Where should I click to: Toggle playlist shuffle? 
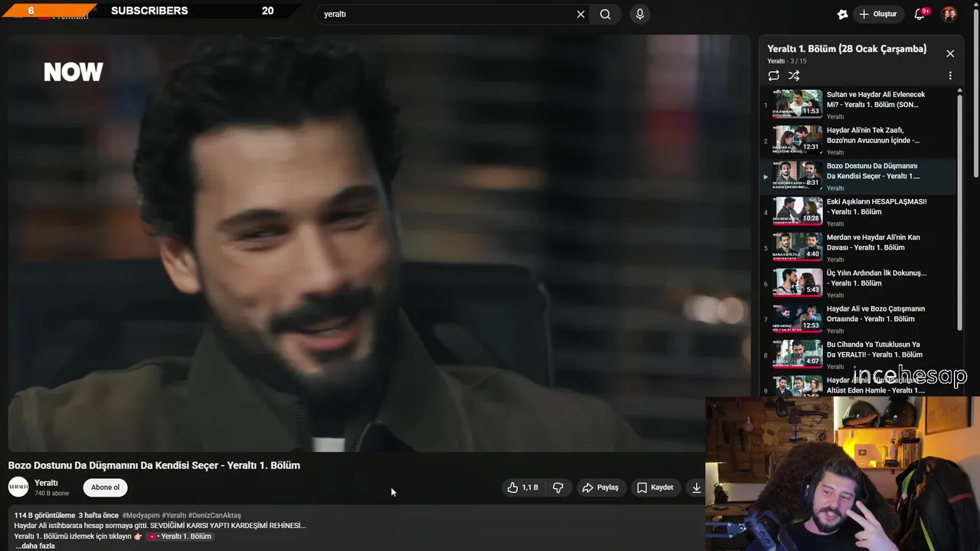[x=794, y=76]
